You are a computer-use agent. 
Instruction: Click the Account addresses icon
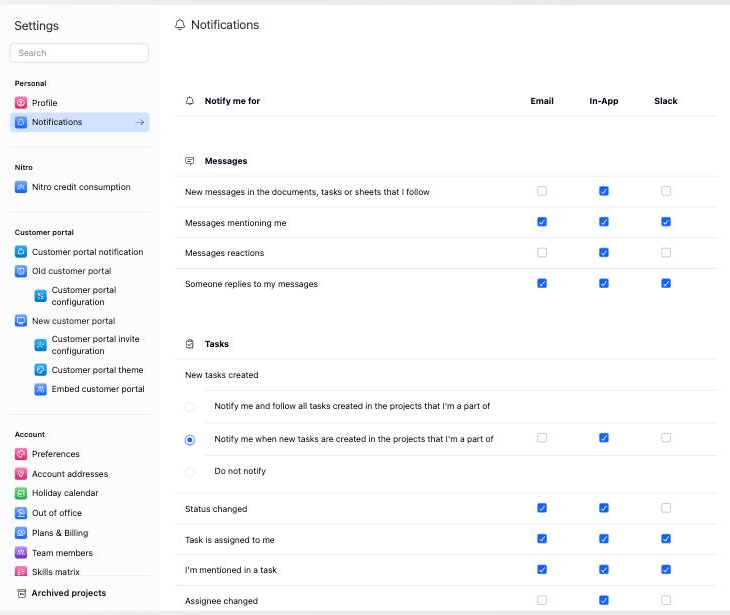(x=21, y=474)
